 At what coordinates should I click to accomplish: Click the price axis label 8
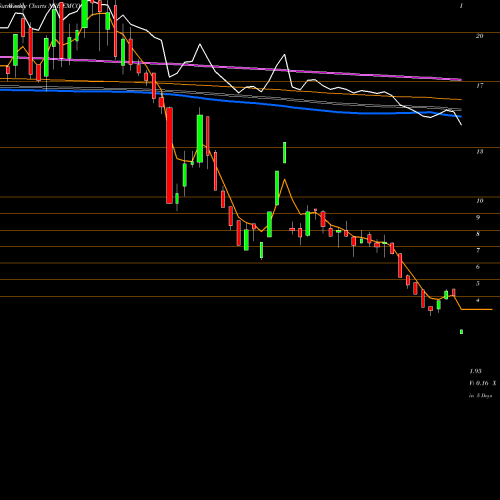[x=478, y=234]
